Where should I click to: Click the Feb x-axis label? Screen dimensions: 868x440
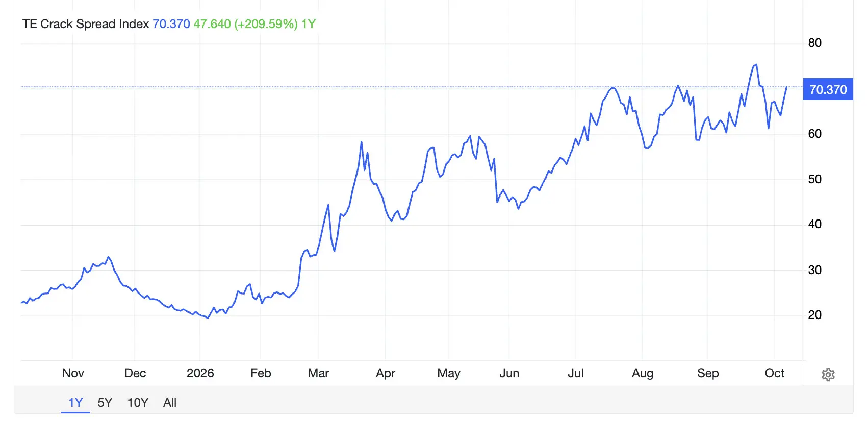pyautogui.click(x=261, y=373)
